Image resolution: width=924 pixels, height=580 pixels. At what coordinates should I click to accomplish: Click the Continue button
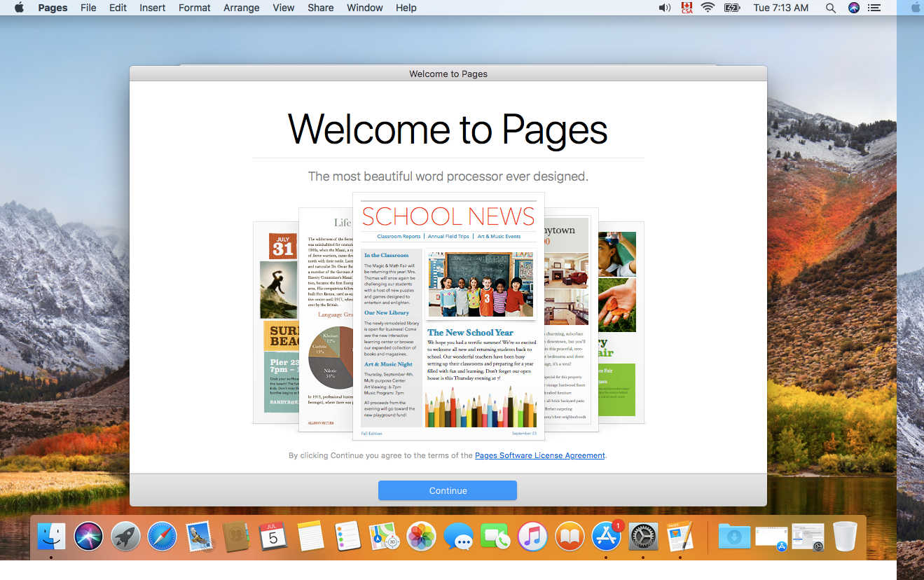pyautogui.click(x=447, y=490)
